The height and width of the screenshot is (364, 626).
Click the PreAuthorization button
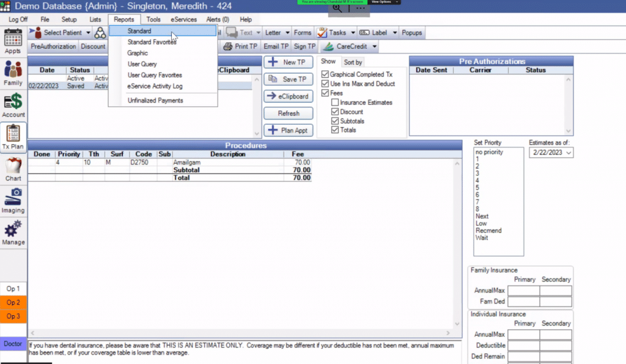tap(53, 46)
